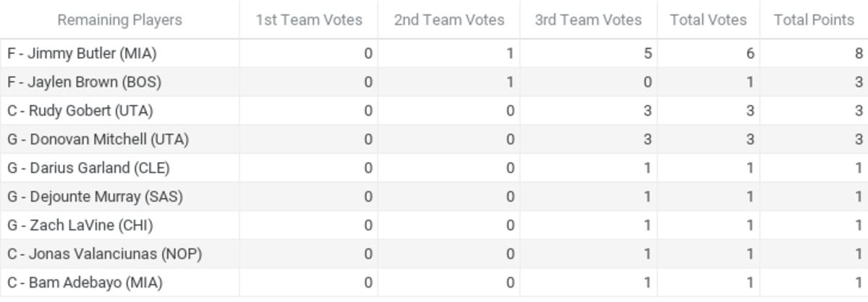The image size is (868, 302).
Task: Click Jaylen Brown's 2nd Team Votes value
Action: pos(509,82)
